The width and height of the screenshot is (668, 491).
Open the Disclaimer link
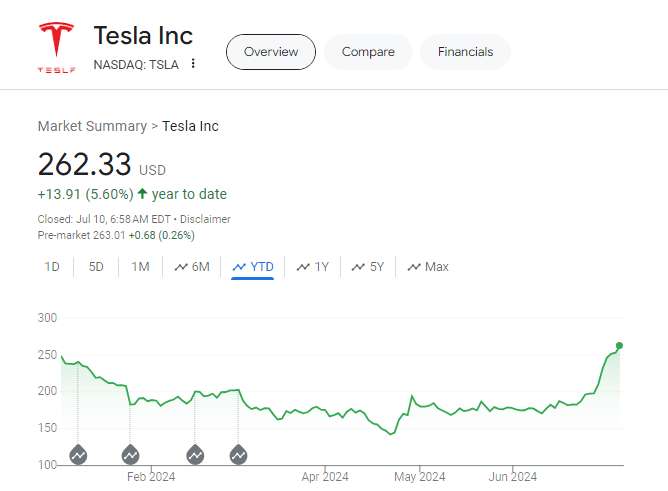(x=205, y=219)
